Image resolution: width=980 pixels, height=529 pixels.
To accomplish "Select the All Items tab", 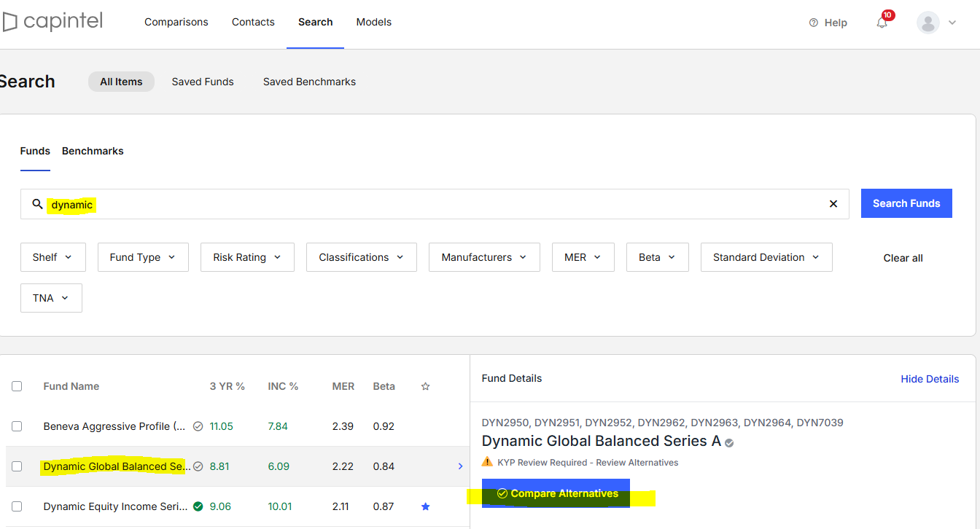I will [121, 82].
